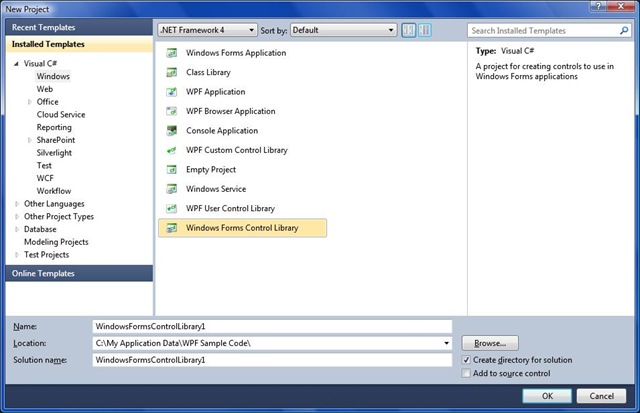Select the Modeling Projects category
The image size is (640, 413).
tap(56, 242)
